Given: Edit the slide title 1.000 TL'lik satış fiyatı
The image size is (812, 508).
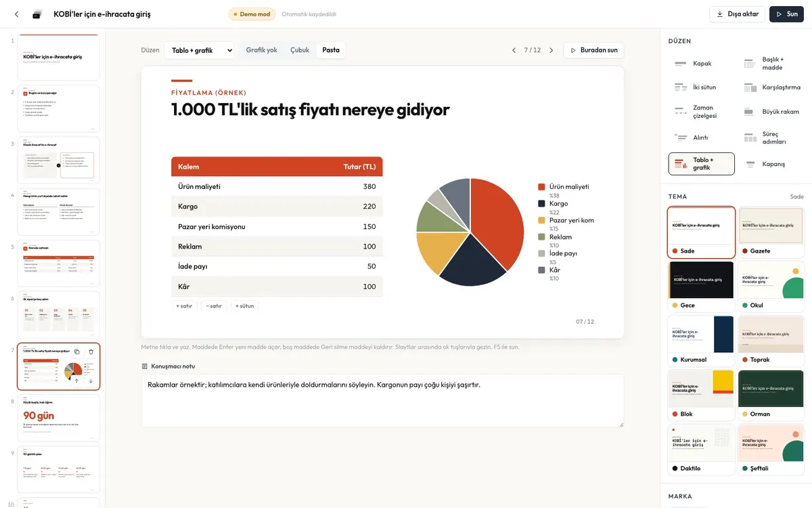Looking at the screenshot, I should click(310, 109).
